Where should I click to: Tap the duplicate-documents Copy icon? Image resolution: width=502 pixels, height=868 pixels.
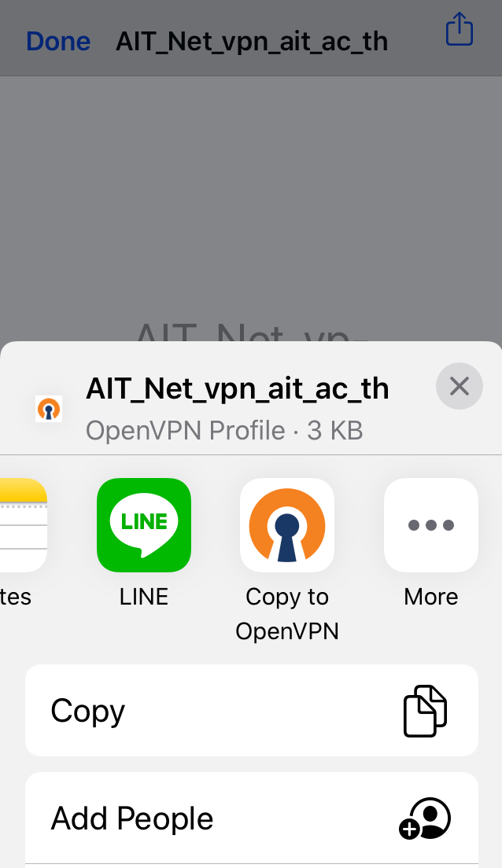425,711
